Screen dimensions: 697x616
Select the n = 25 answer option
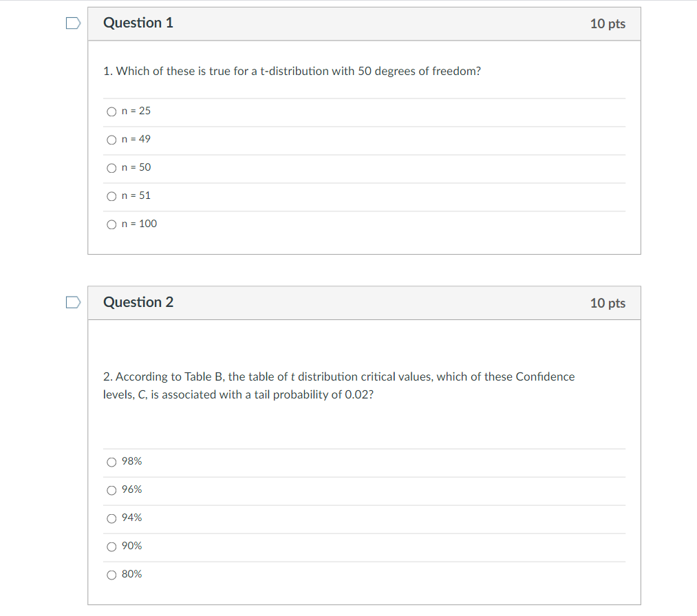pos(111,111)
